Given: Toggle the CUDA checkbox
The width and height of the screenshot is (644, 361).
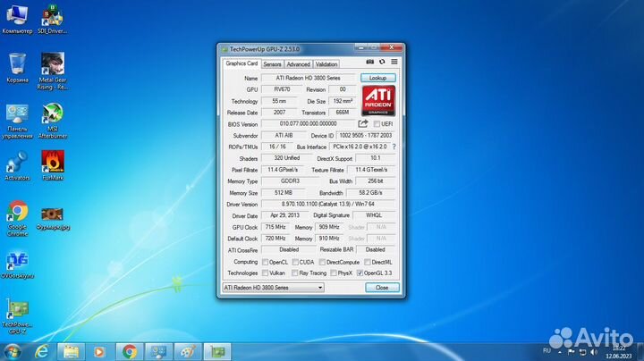Looking at the screenshot, I should 295,262.
